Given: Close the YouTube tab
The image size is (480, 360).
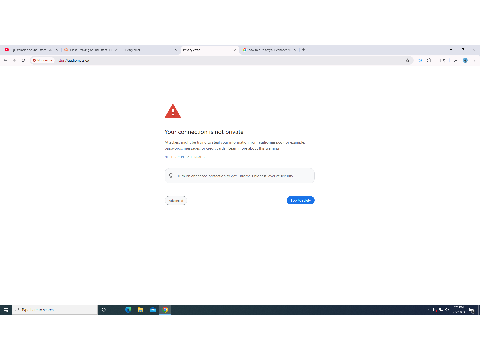Looking at the screenshot, I should click(57, 50).
